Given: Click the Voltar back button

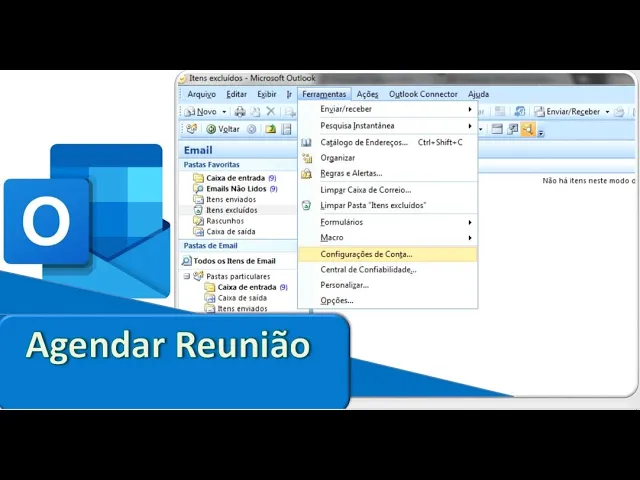Looking at the screenshot, I should [x=223, y=129].
